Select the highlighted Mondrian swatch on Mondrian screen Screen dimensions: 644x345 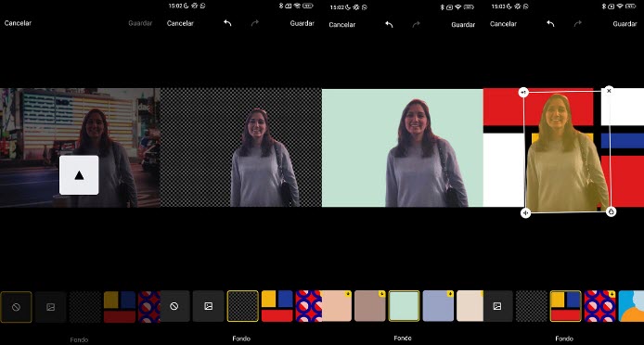tap(565, 306)
